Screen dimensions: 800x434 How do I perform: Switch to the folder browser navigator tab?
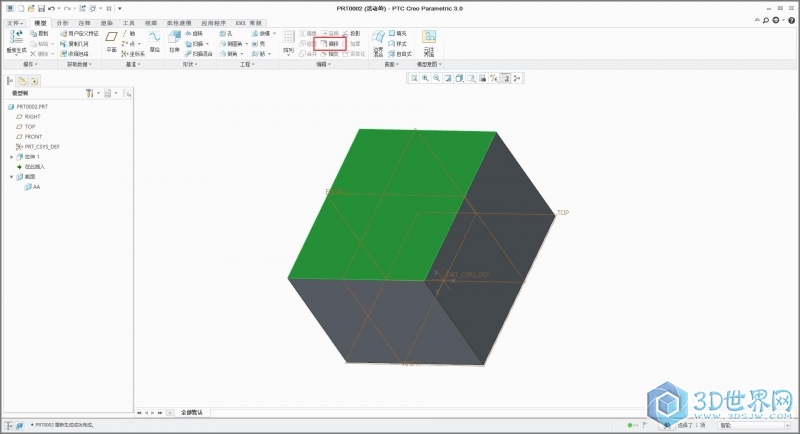pos(22,81)
